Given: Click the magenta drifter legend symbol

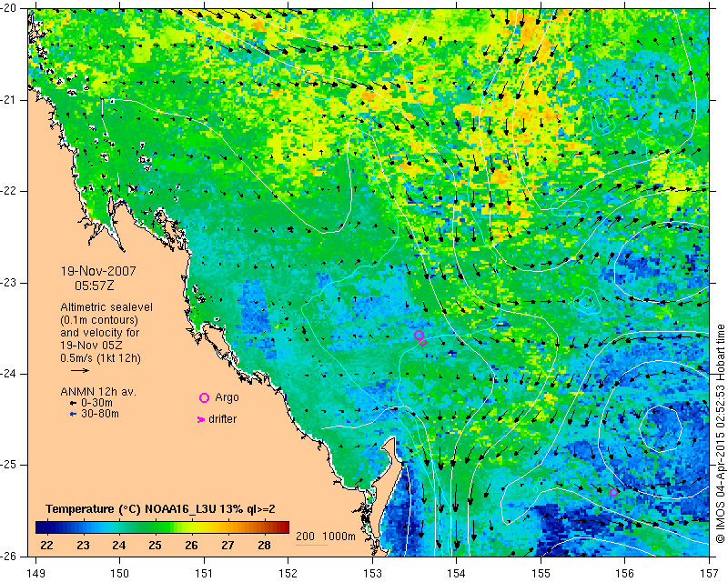Looking at the screenshot, I should (201, 419).
